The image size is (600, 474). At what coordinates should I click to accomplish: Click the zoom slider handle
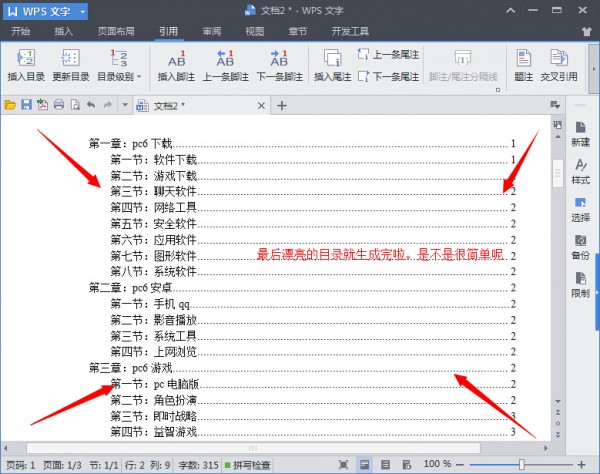click(521, 465)
